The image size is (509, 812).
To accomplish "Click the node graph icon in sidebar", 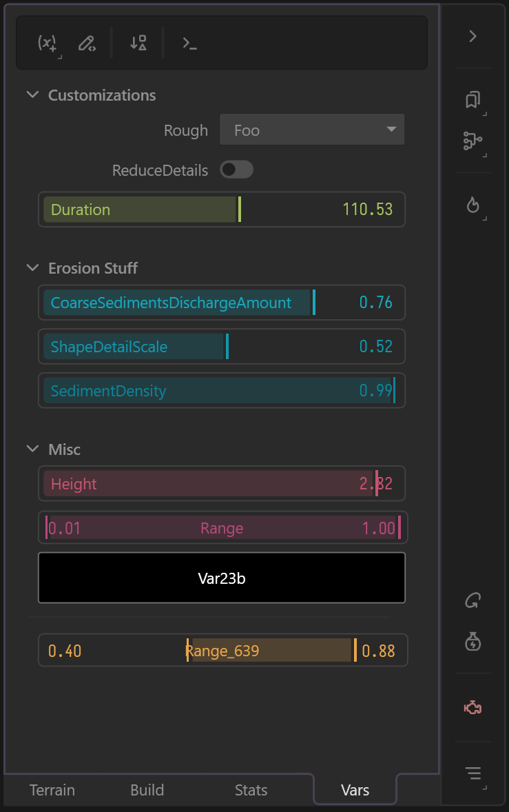I will pos(472,142).
